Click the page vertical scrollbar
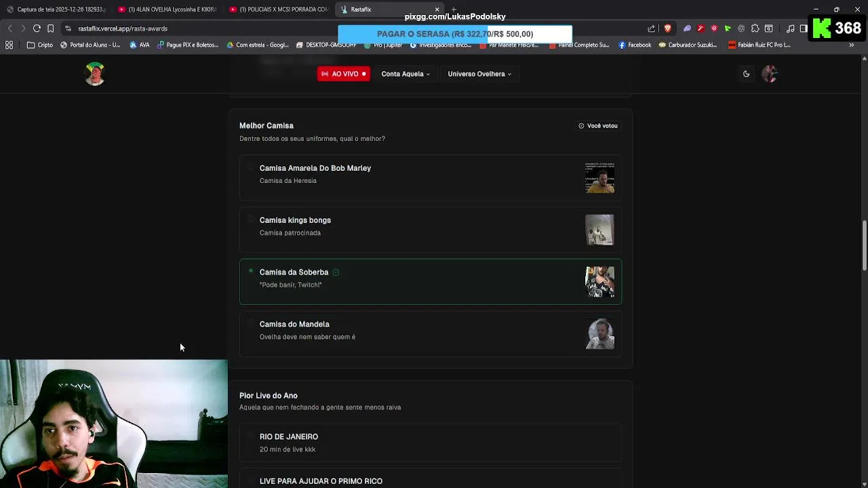The width and height of the screenshot is (868, 488). coord(864,244)
